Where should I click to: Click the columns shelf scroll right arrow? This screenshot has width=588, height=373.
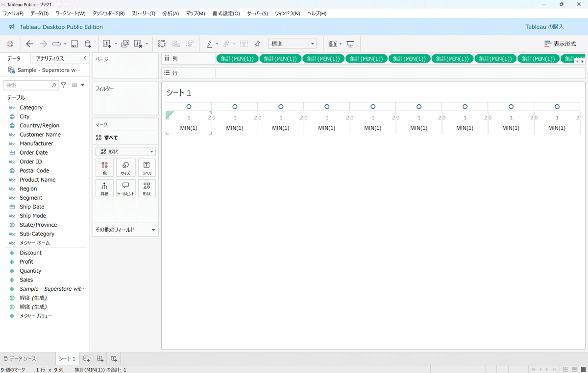tap(583, 62)
